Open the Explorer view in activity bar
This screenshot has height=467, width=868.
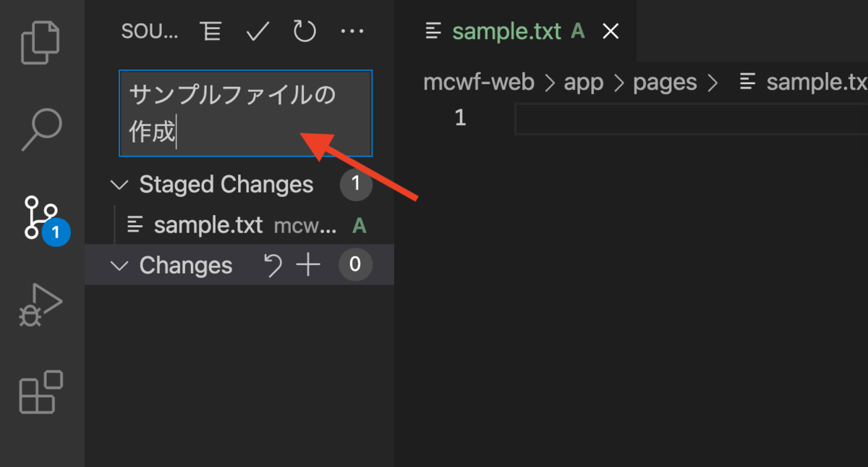41,42
